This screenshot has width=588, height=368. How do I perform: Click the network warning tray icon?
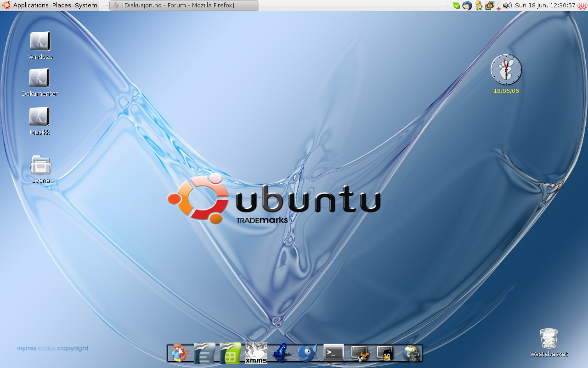(x=490, y=6)
